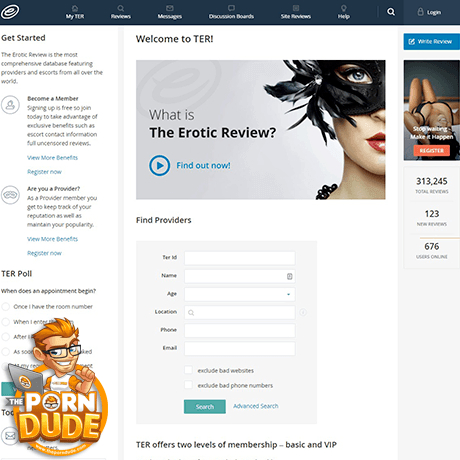Click the Location search field

point(240,312)
